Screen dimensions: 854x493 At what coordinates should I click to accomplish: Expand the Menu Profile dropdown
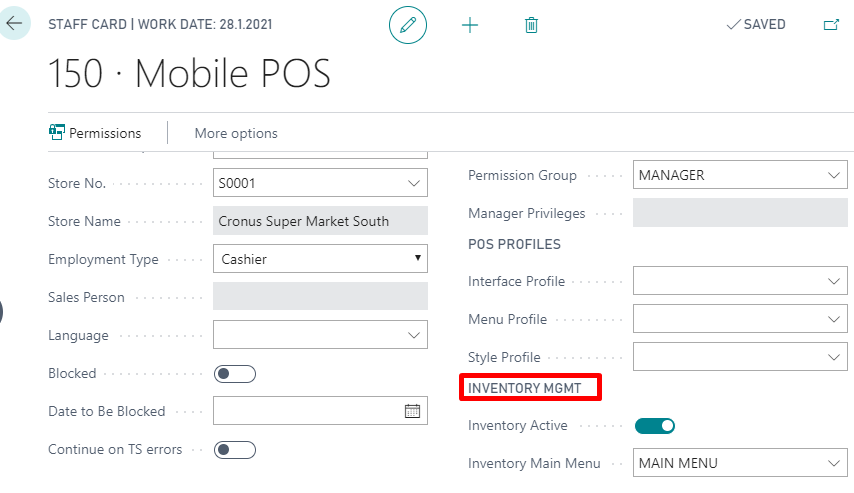[x=834, y=320]
